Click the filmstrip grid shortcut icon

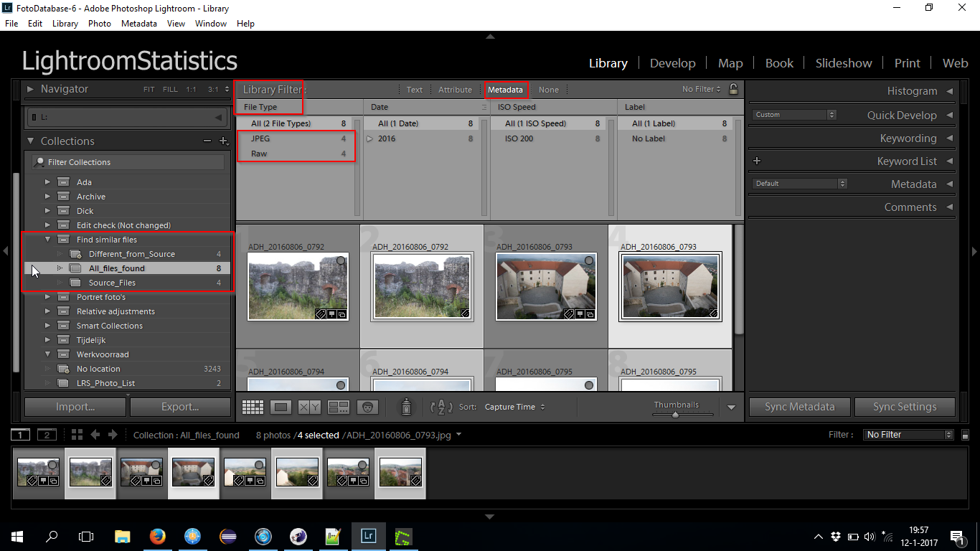pos(77,435)
